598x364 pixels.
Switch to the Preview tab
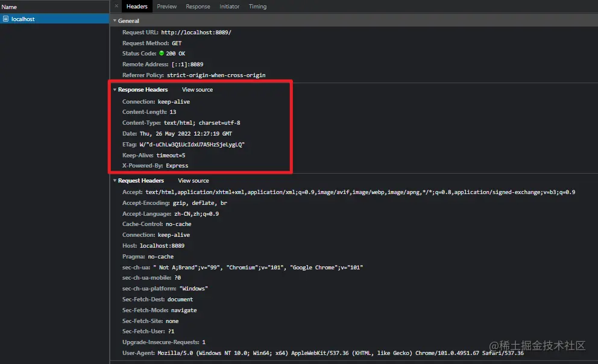pos(166,7)
